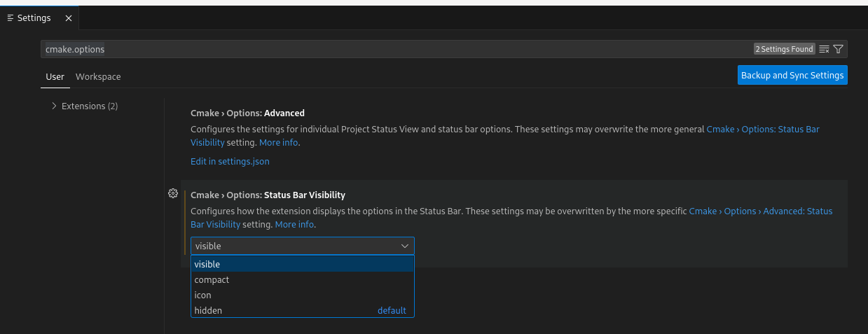The height and width of the screenshot is (334, 868).
Task: Click Backup and Sync Settings button
Action: pyautogui.click(x=792, y=75)
